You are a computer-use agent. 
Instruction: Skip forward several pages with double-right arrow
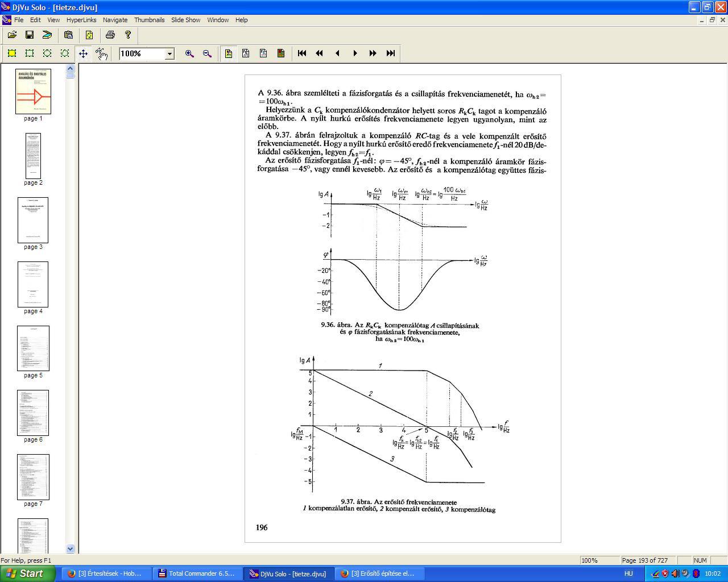point(373,53)
